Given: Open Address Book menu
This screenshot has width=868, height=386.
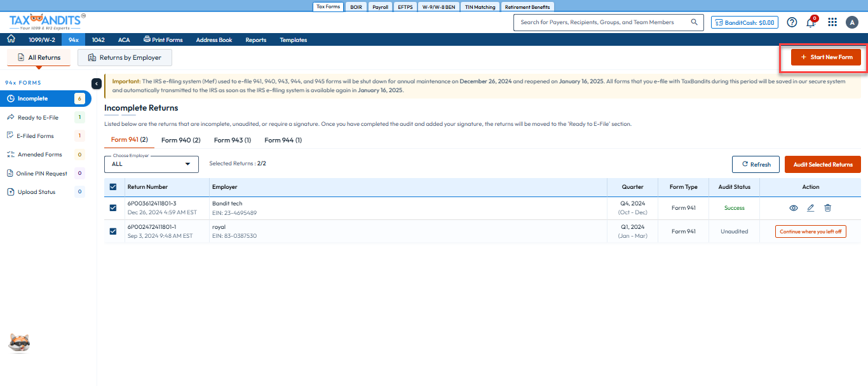Looking at the screenshot, I should point(214,39).
